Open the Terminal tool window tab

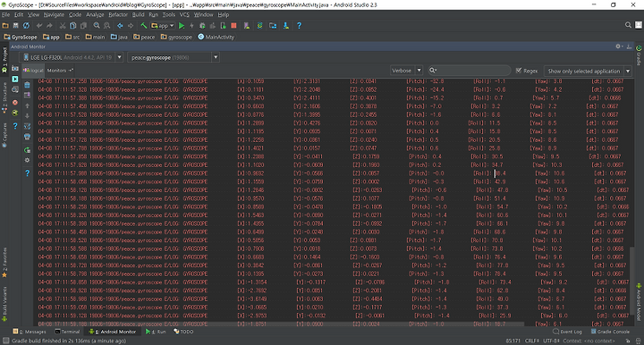coord(67,332)
